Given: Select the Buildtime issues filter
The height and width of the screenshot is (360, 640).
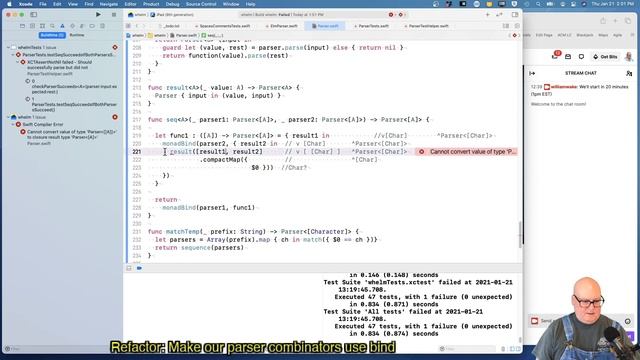Looking at the screenshot, I should [x=52, y=35].
